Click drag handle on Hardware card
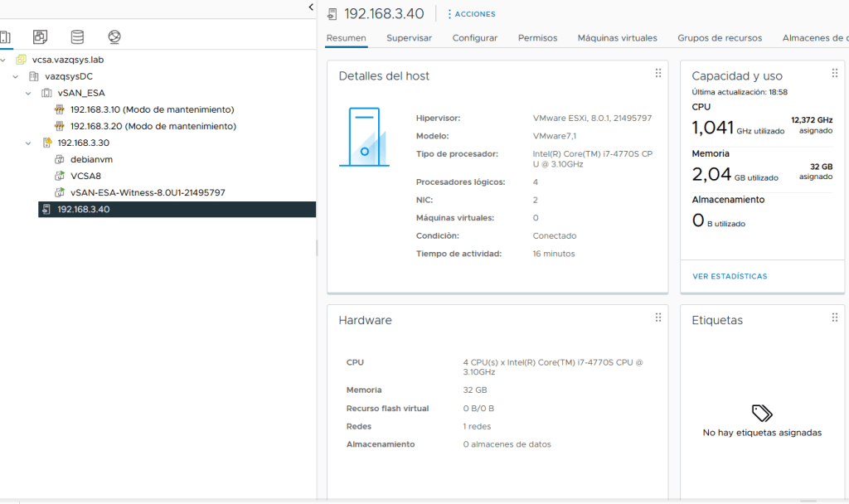 tap(658, 317)
